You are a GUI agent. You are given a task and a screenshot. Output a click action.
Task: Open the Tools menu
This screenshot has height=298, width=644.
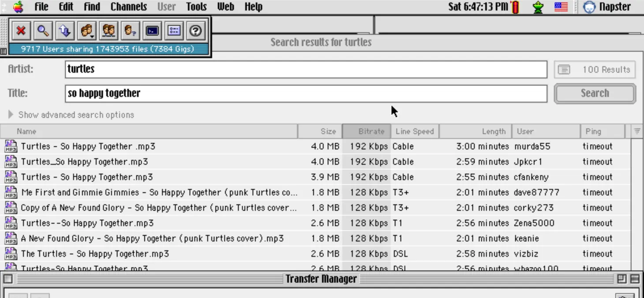point(196,7)
